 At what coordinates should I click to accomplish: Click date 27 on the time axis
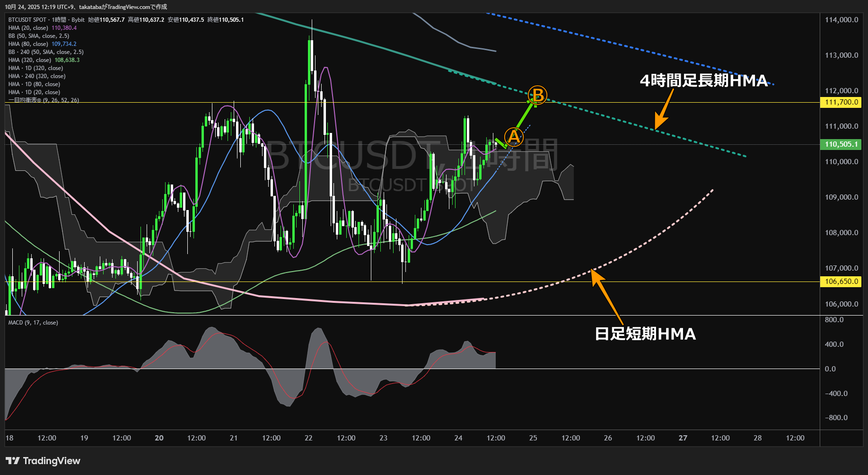tap(683, 438)
